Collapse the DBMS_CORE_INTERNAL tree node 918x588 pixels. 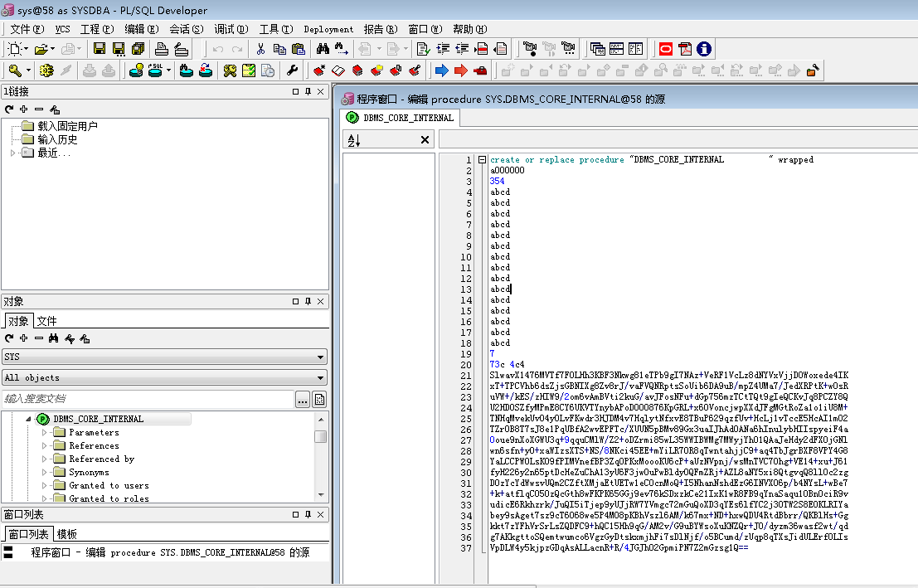[28, 419]
